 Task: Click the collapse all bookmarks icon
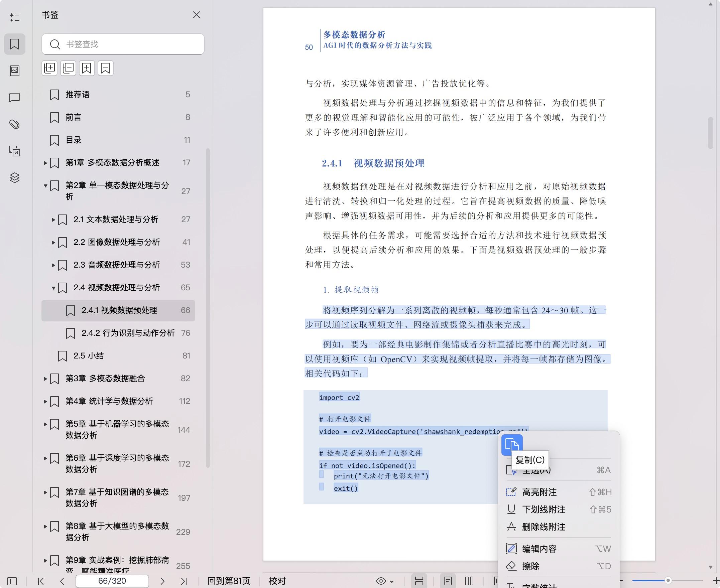coord(68,68)
